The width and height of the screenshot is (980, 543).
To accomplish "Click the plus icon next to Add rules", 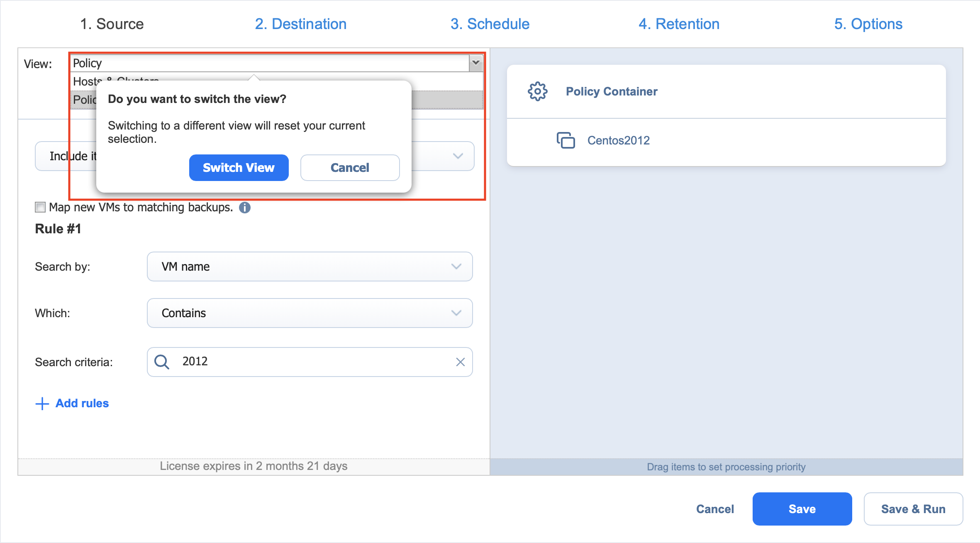I will point(42,404).
